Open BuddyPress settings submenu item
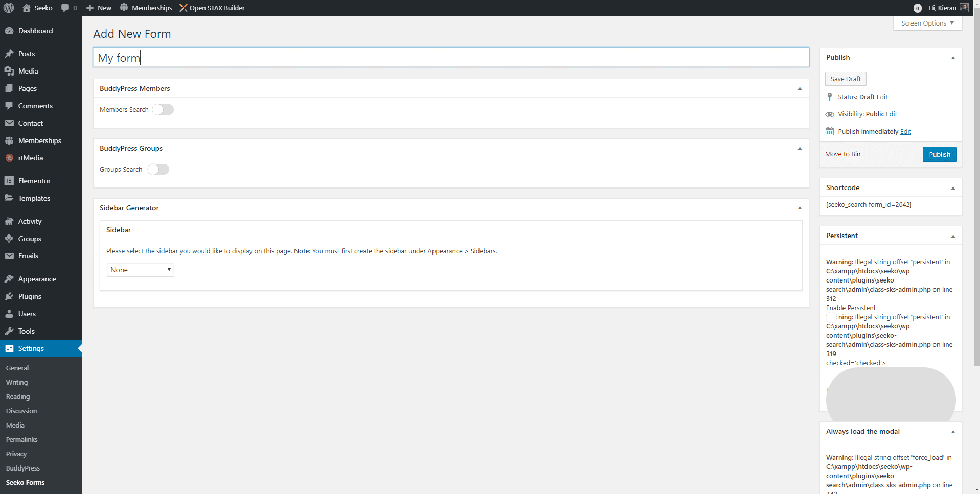 (x=23, y=468)
